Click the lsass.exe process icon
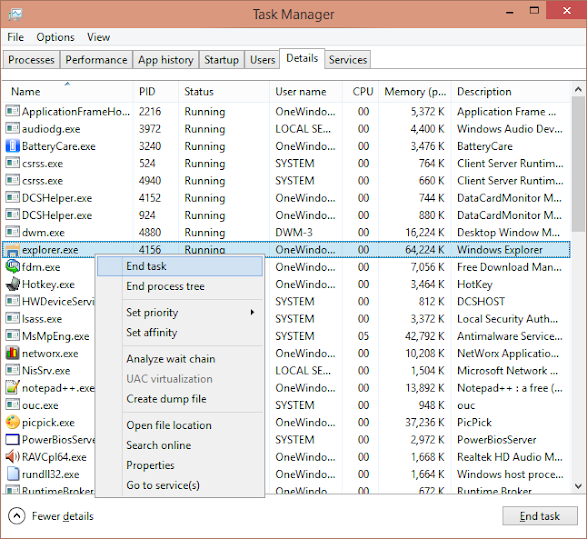587x539 pixels. (x=12, y=318)
